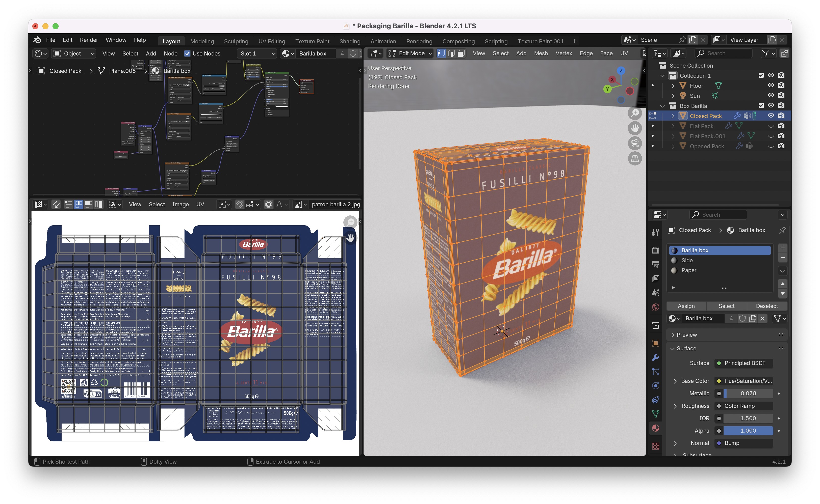This screenshot has height=504, width=820.
Task: Switch to the UV Editing workspace tab
Action: click(272, 41)
